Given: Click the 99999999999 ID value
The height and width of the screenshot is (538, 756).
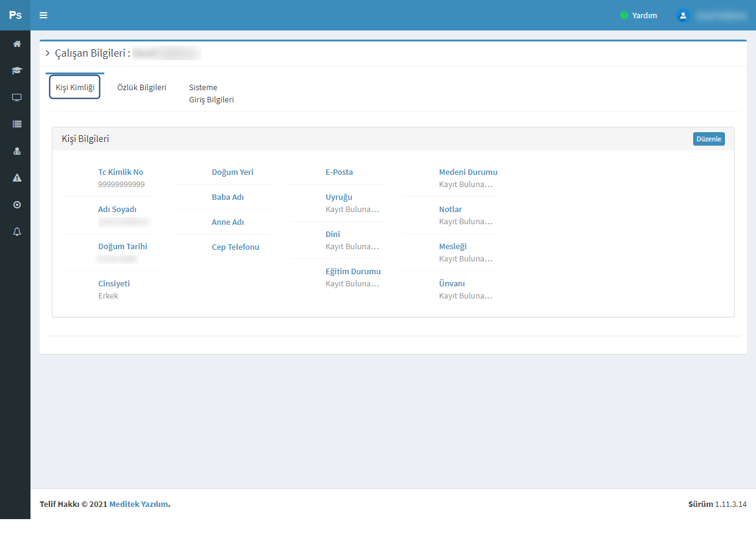Looking at the screenshot, I should coord(121,184).
